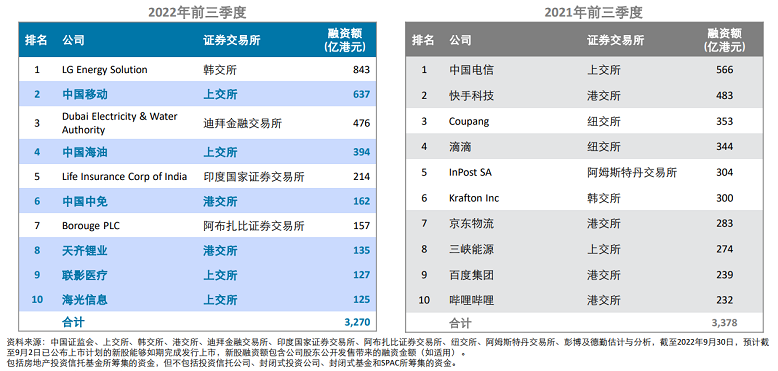Click 天齐锂业 in the ranking list

pyautogui.click(x=84, y=250)
